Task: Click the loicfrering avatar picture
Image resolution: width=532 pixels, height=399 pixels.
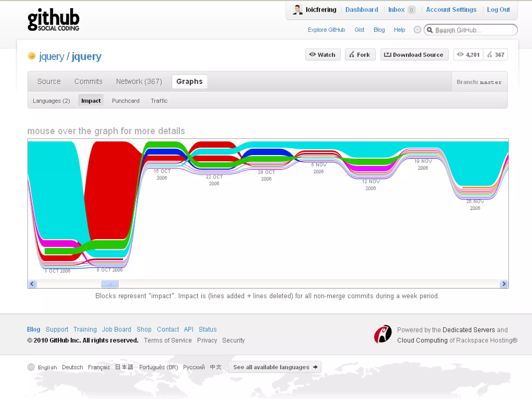Action: coord(297,10)
